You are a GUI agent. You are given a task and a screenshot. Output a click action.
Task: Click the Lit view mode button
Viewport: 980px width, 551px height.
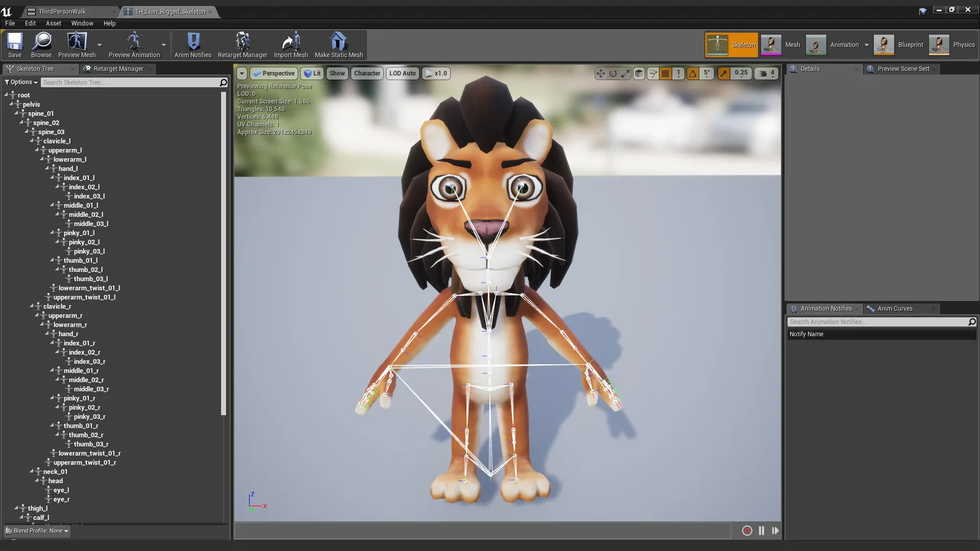(x=312, y=73)
